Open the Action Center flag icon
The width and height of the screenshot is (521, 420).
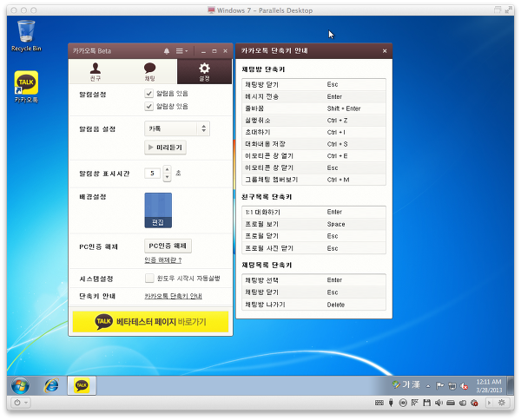tap(439, 385)
